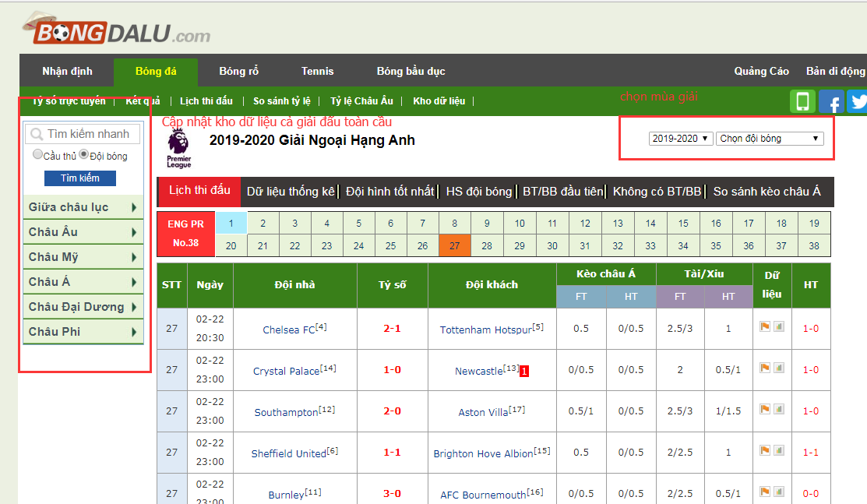Open the chart icon in Chelsea FC row
Screen dimensions: 867x504
(x=778, y=326)
